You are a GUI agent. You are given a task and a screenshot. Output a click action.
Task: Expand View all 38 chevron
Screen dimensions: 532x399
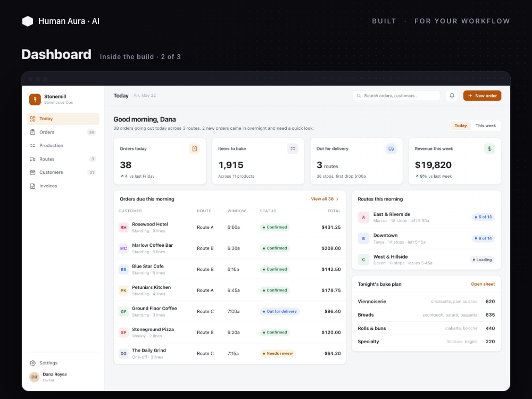pyautogui.click(x=337, y=199)
